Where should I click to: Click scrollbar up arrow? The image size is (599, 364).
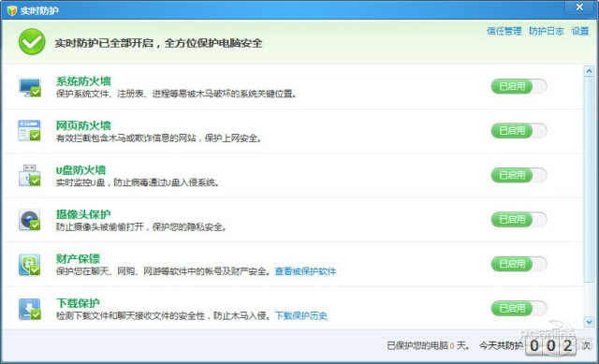[589, 71]
